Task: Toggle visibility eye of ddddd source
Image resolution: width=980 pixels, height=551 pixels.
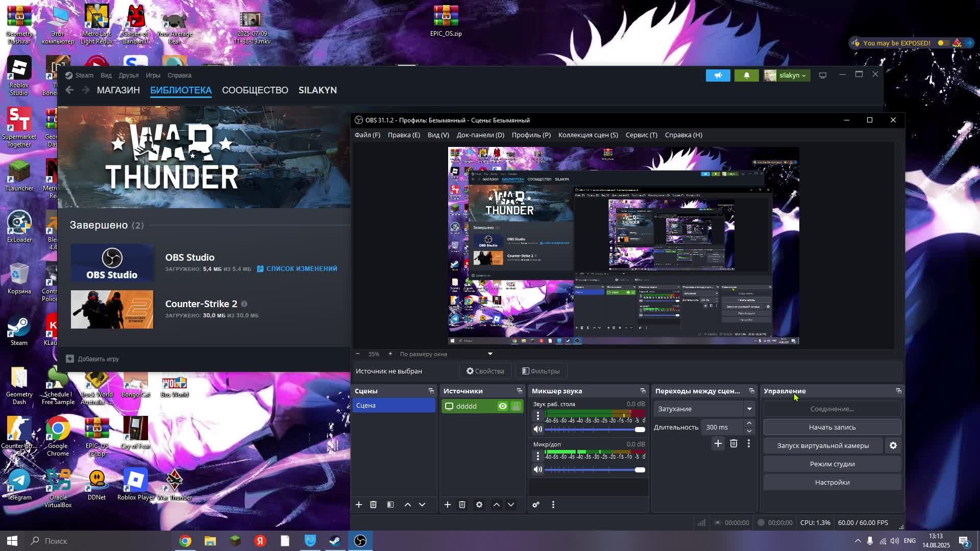Action: 502,406
